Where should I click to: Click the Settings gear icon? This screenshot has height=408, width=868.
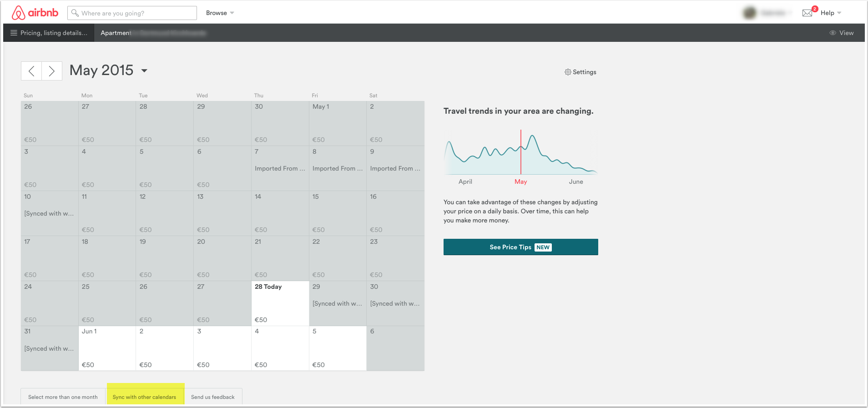coord(568,72)
